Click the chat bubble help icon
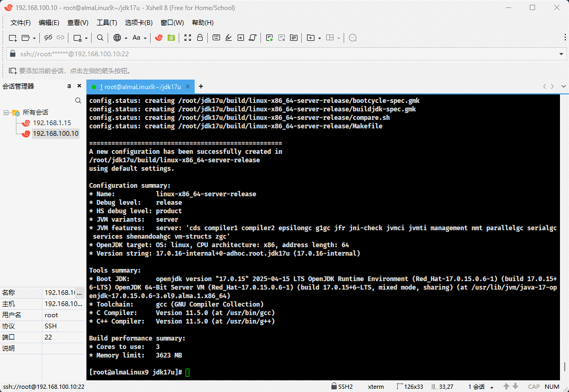569x392 pixels. click(x=352, y=38)
